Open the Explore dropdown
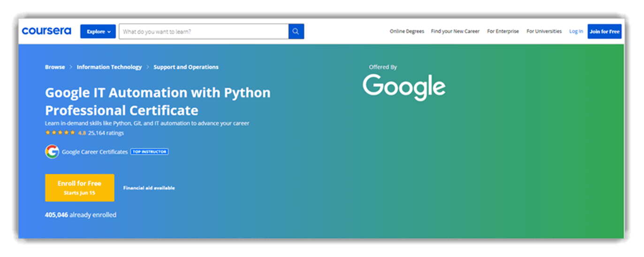 (x=98, y=31)
